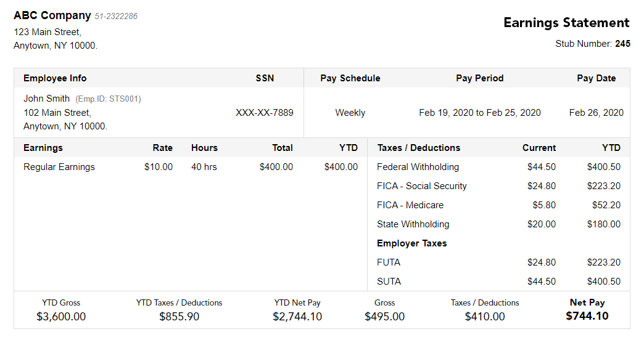The height and width of the screenshot is (353, 644).
Task: Select the $10.00 hourly rate value
Action: click(159, 167)
